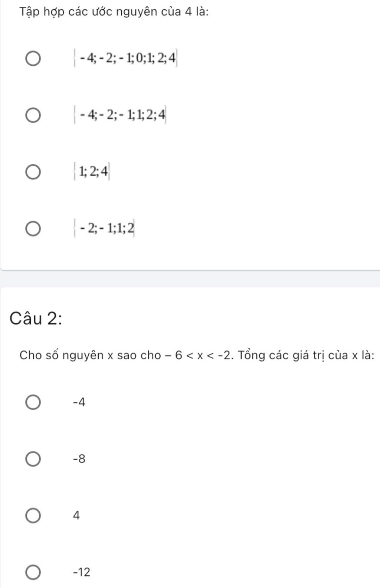The width and height of the screenshot is (380, 588).
Task: Click the option text -4;-2;-1;1;2;4
Action: pyautogui.click(x=120, y=115)
